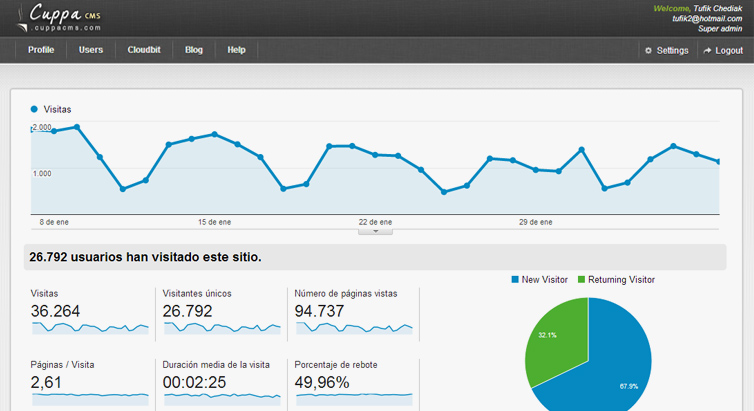Screen dimensions: 754x411
Task: Click the tufik2@hotmail.com email text
Action: 707,18
